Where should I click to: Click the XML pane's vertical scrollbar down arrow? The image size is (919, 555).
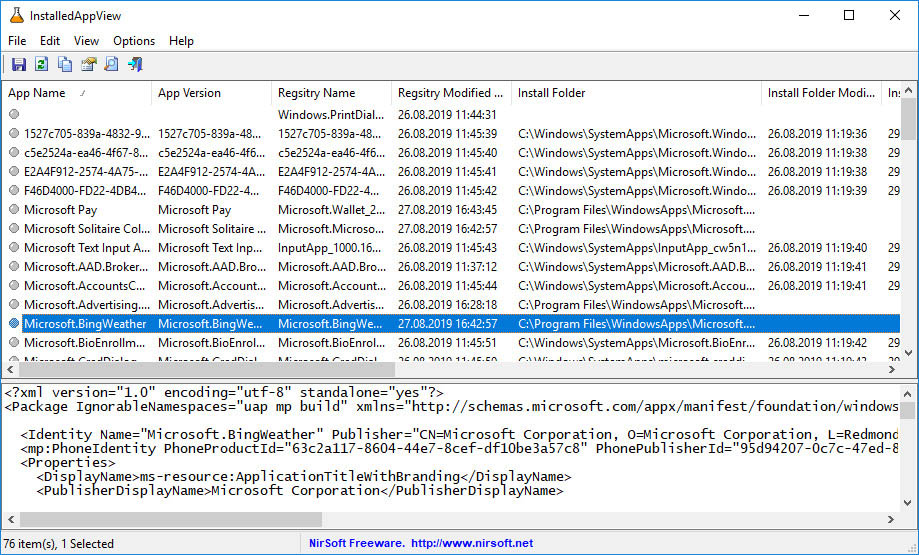click(907, 502)
